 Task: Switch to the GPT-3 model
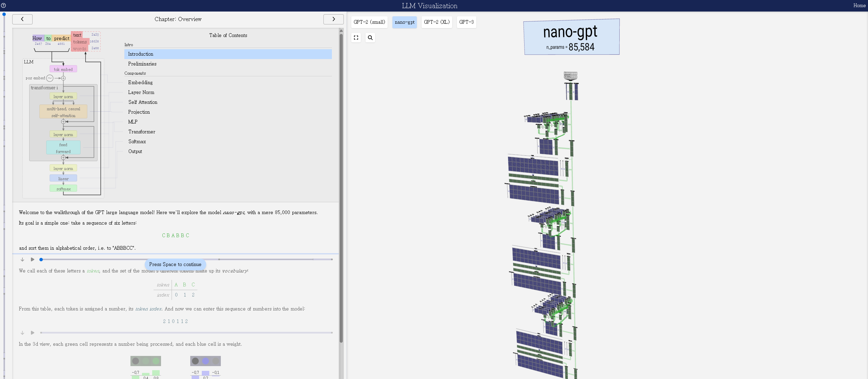tap(466, 22)
